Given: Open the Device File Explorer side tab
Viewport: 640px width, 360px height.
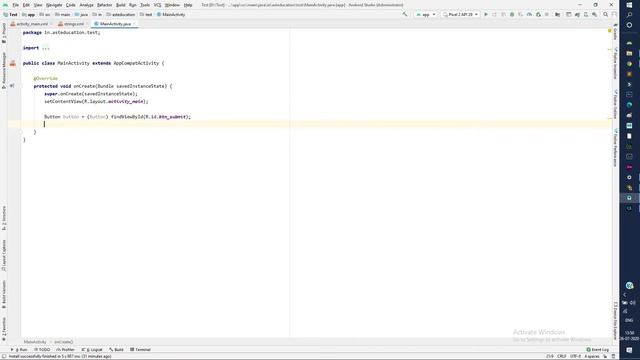Looking at the screenshot, I should click(616, 320).
